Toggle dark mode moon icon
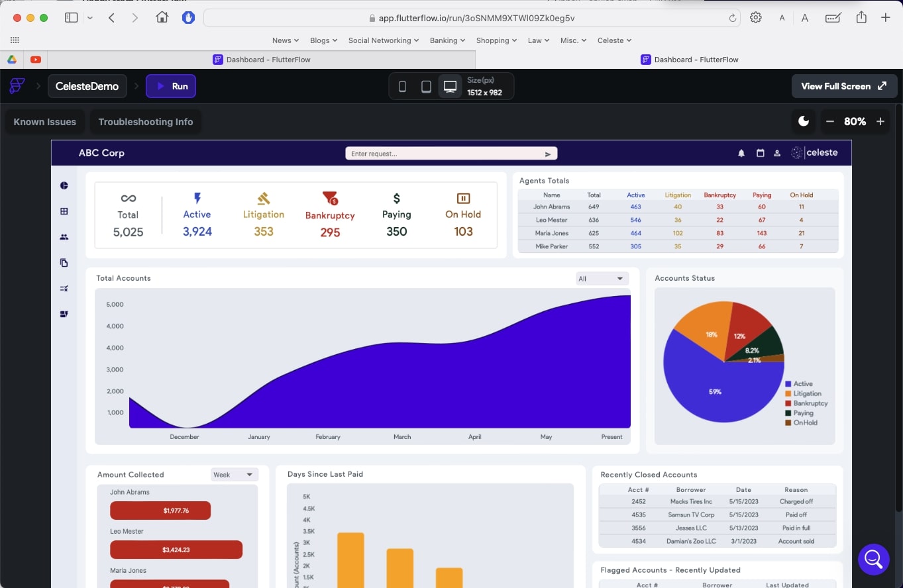903x588 pixels. coord(804,121)
